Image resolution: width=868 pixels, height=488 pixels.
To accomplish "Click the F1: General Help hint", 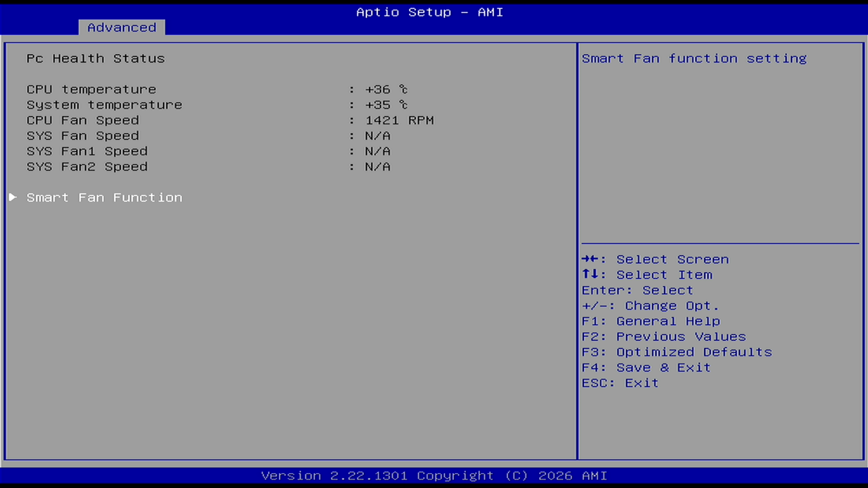I will click(651, 321).
